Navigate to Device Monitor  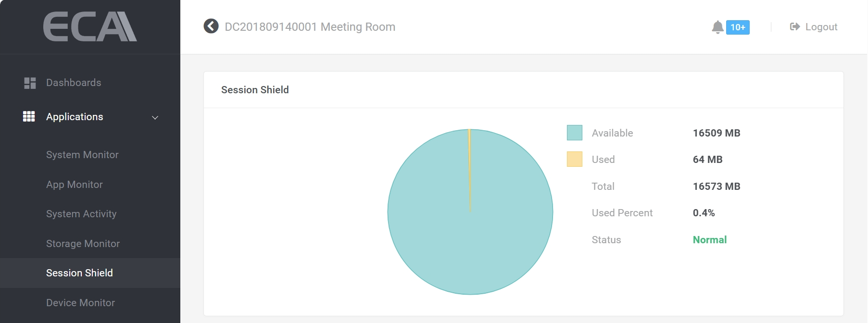point(80,303)
